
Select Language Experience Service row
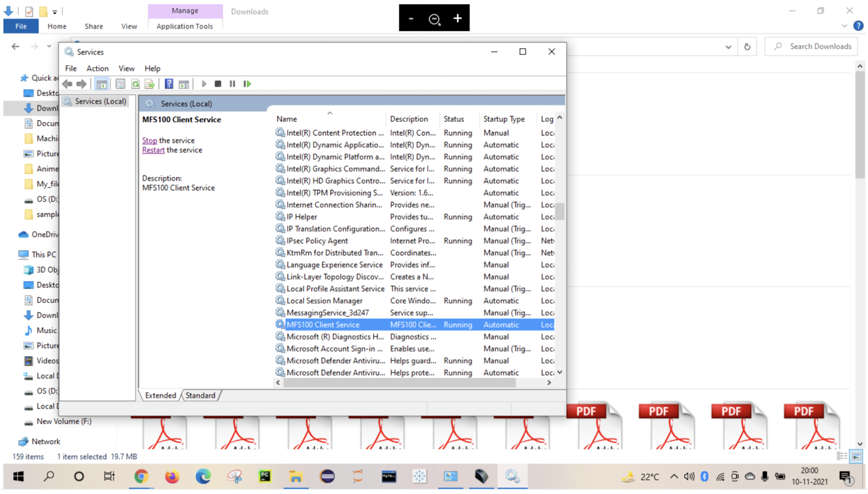[x=414, y=265]
